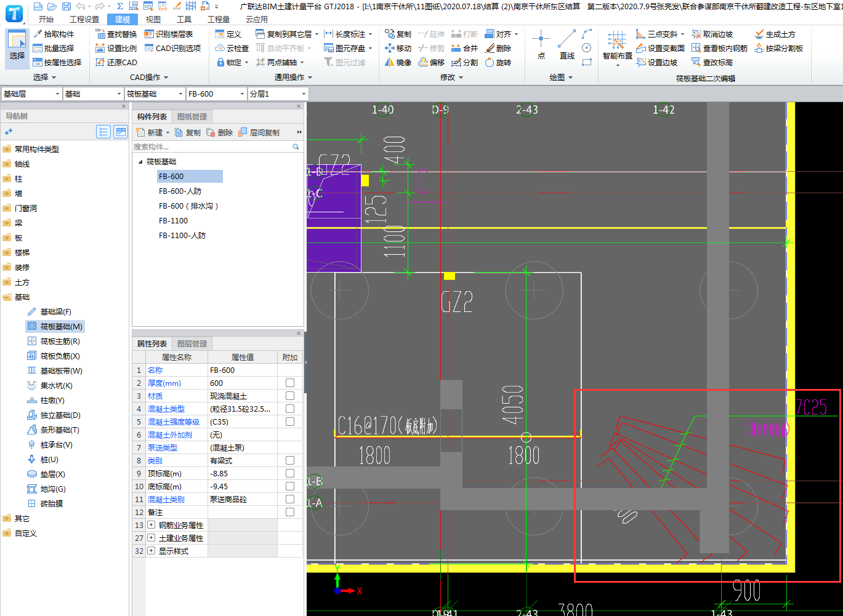Switch to the 图纸管理 tab beside 构件列表
843x616 pixels.
(192, 116)
